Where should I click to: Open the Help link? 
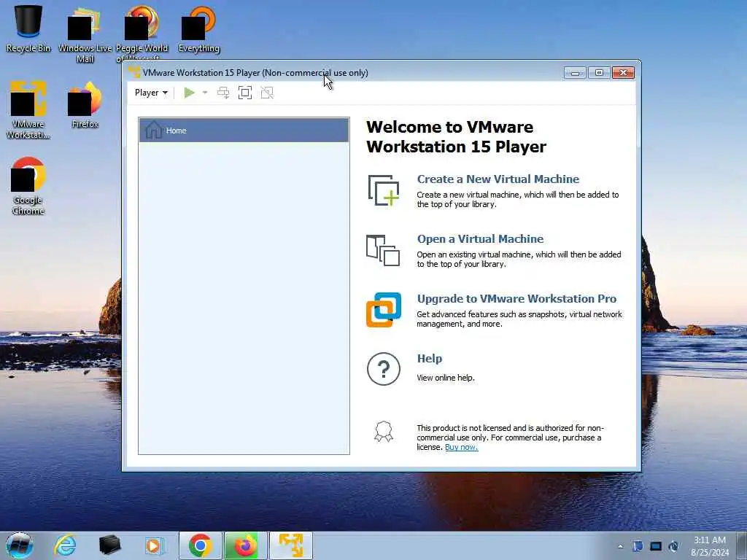[x=429, y=359]
